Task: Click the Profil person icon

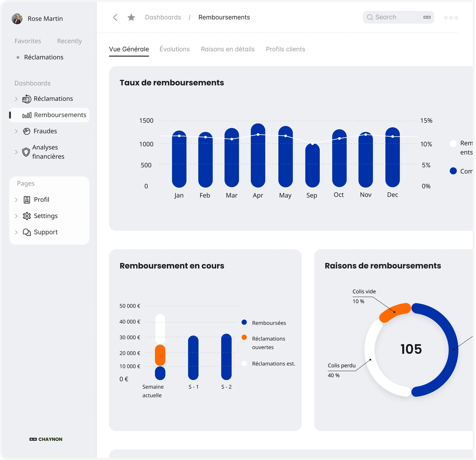Action: click(27, 200)
